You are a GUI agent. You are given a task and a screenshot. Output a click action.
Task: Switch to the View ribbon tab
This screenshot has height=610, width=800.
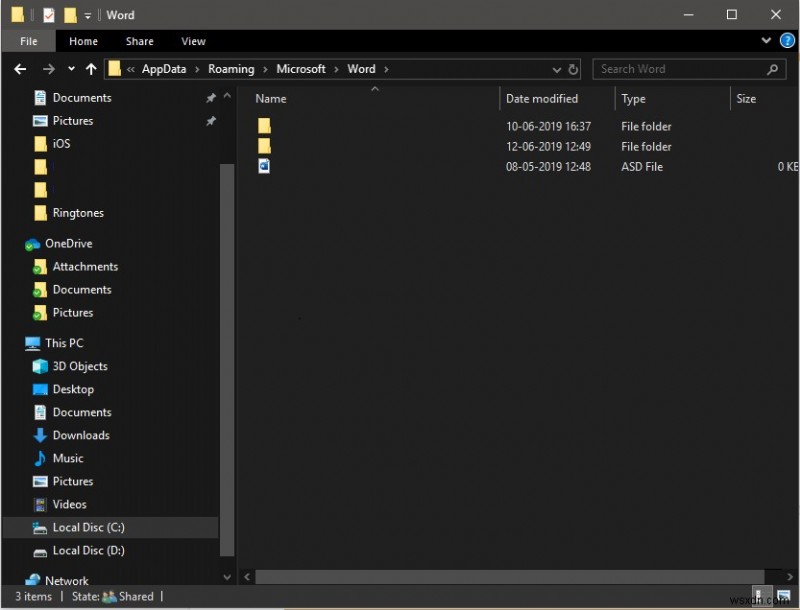click(x=193, y=41)
